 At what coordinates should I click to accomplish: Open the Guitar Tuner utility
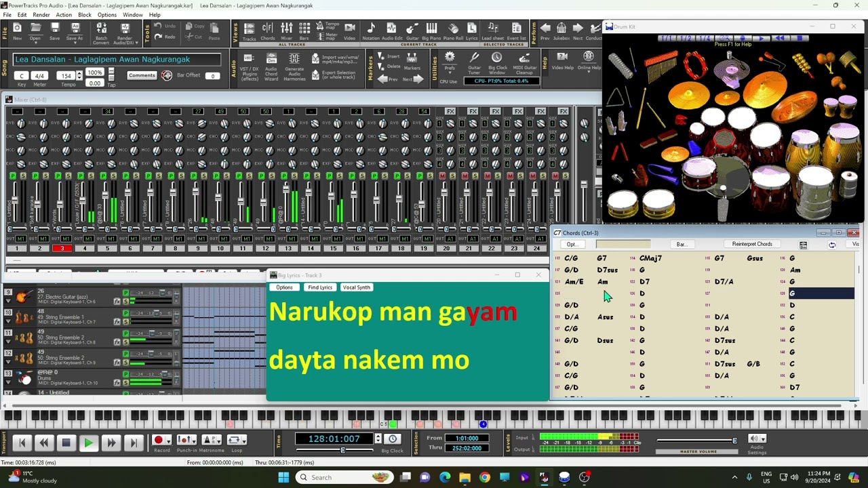[474, 62]
